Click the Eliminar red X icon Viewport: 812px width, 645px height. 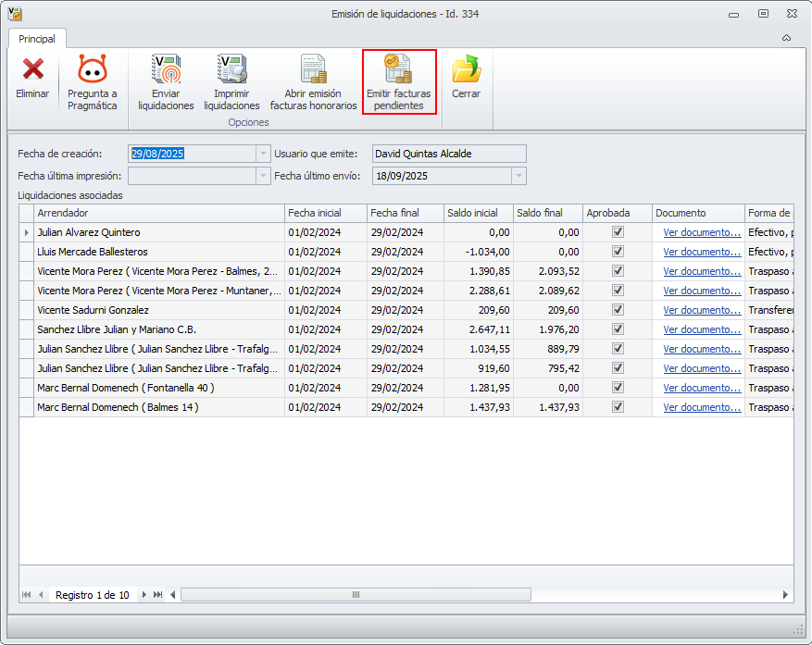[33, 69]
